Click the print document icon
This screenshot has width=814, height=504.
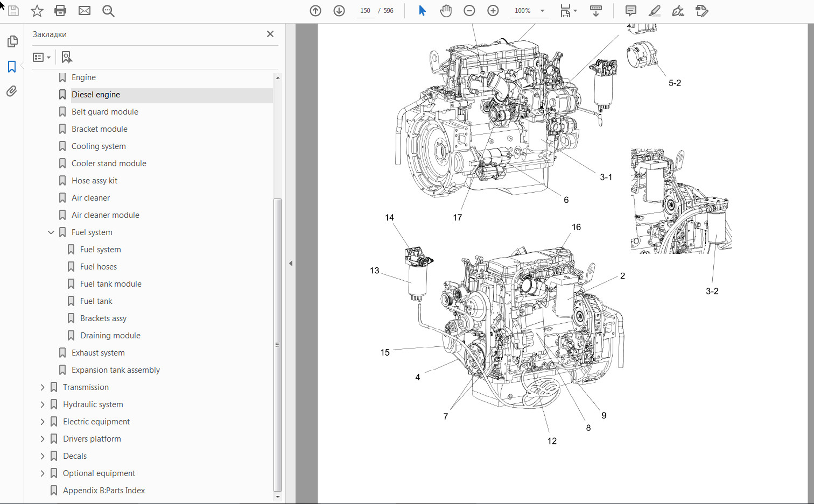click(60, 11)
